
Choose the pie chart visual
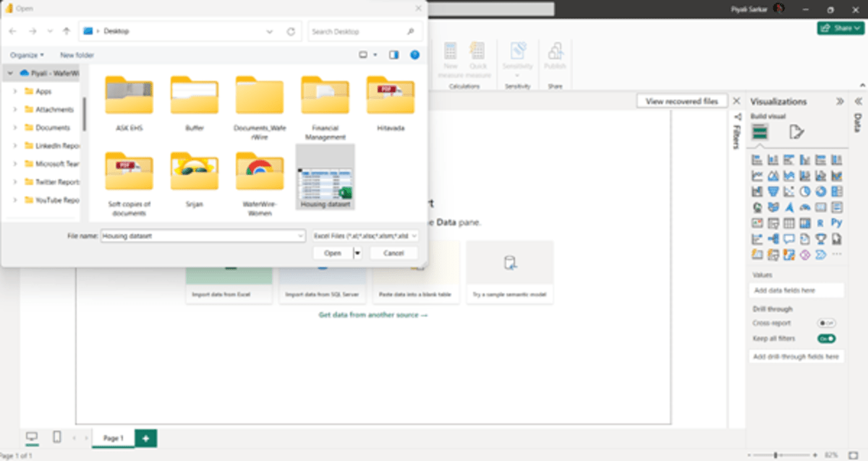pos(805,191)
